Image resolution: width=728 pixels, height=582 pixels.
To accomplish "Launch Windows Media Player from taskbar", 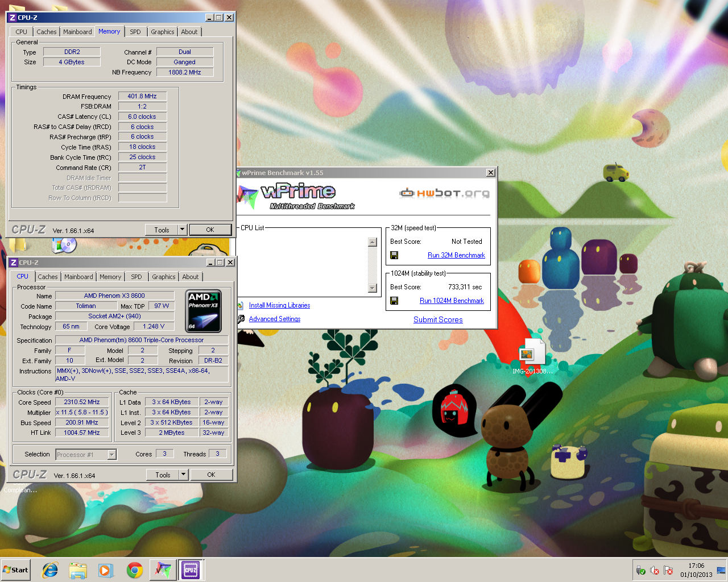I will click(x=106, y=570).
